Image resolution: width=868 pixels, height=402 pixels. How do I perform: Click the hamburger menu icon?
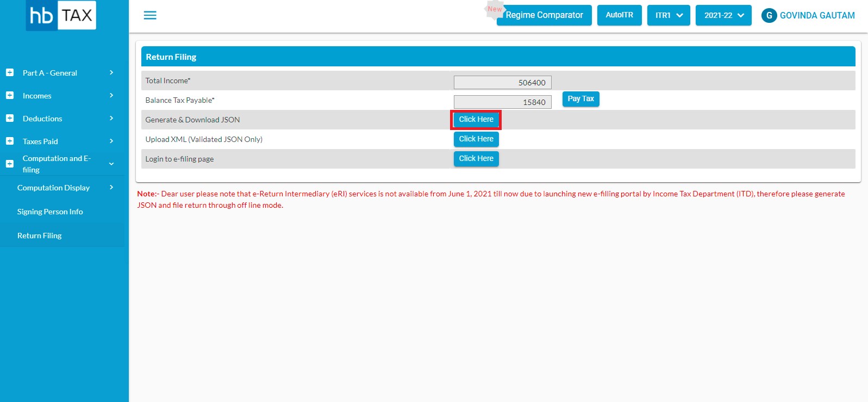click(150, 15)
